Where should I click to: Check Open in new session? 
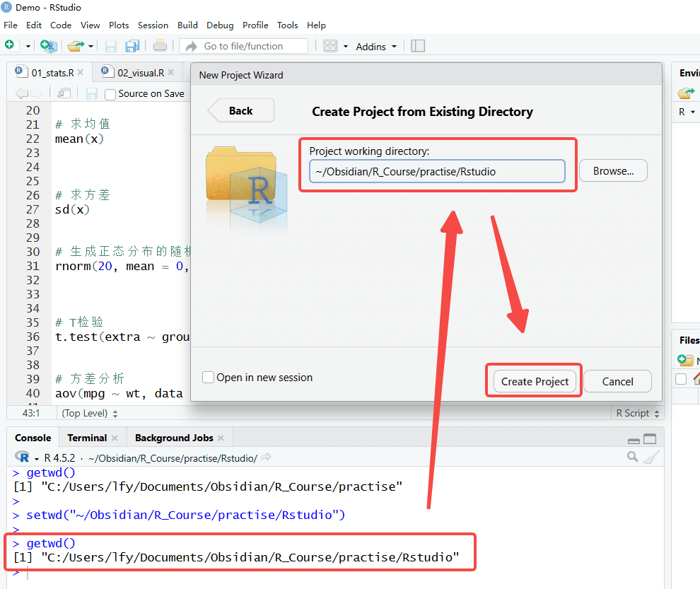pos(208,378)
